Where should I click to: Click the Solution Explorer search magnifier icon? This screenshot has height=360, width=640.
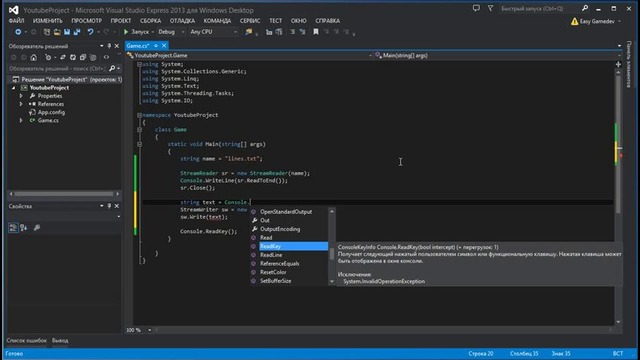(112, 69)
